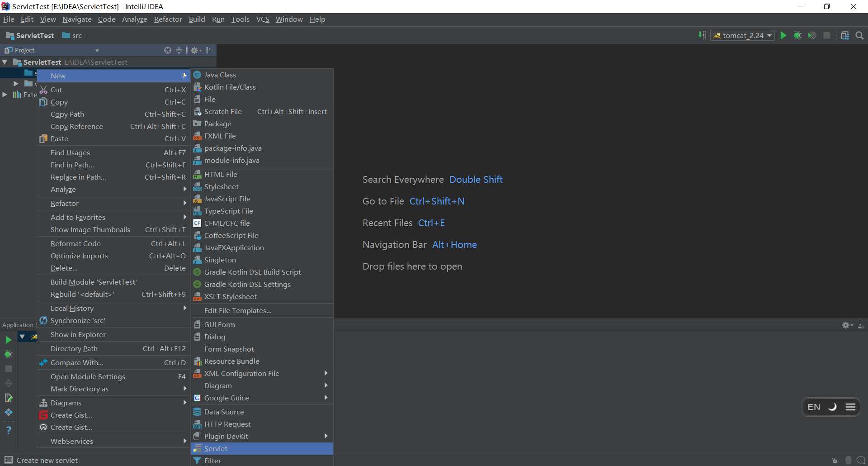This screenshot has height=466, width=868.
Task: Click the Filter funnel icon
Action: tap(197, 461)
